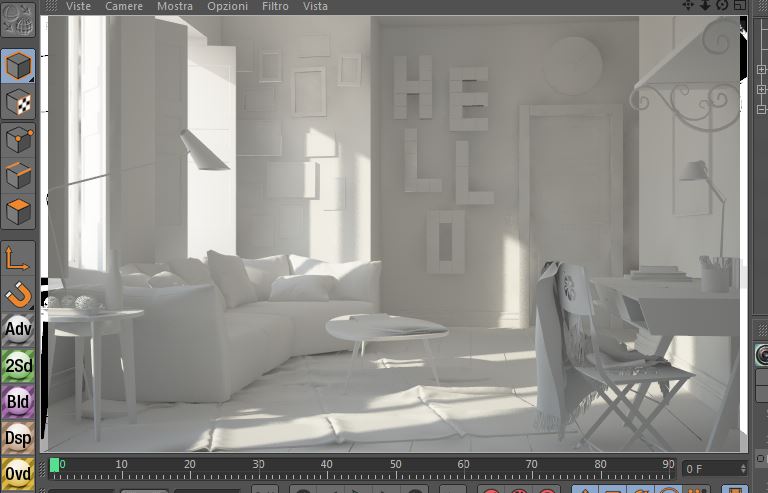
Task: Click the timeline grip handle left of frame 0
Action: tap(42, 469)
